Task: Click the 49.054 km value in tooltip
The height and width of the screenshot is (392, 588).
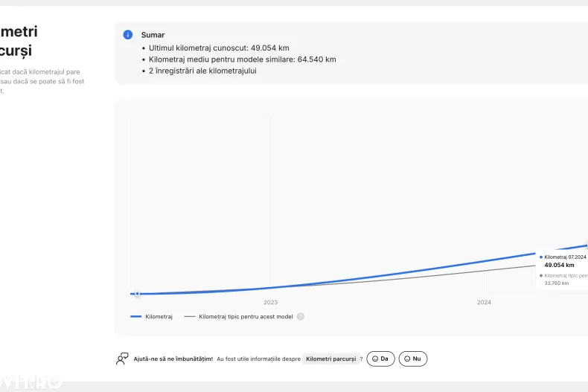Action: click(x=559, y=265)
